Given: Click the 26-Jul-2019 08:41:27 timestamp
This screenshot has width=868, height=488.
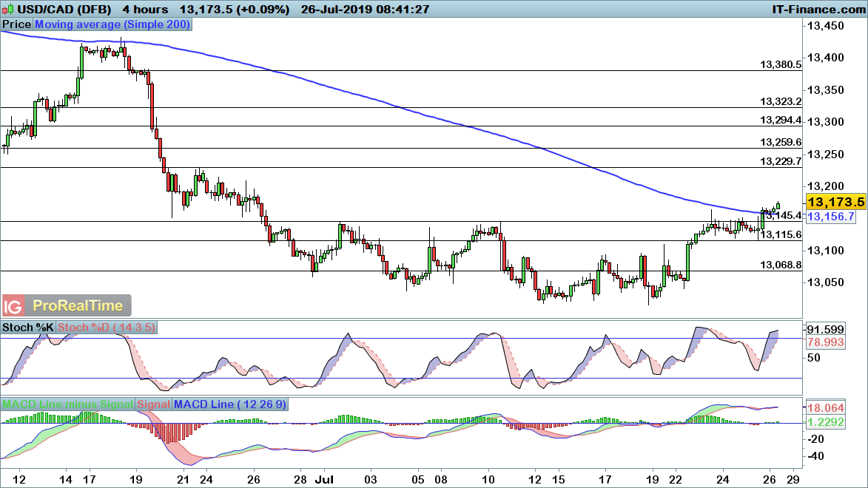Looking at the screenshot, I should point(365,10).
